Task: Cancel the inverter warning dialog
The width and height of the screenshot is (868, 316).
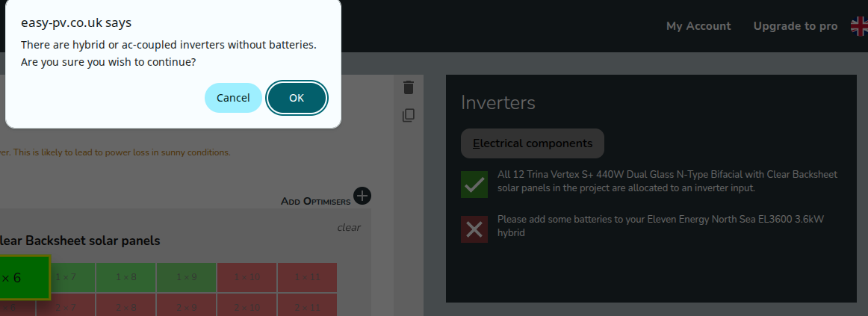Action: [x=233, y=98]
